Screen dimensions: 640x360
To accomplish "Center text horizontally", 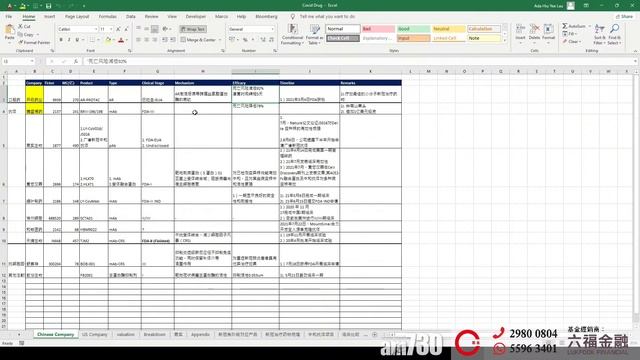I will coord(147,40).
